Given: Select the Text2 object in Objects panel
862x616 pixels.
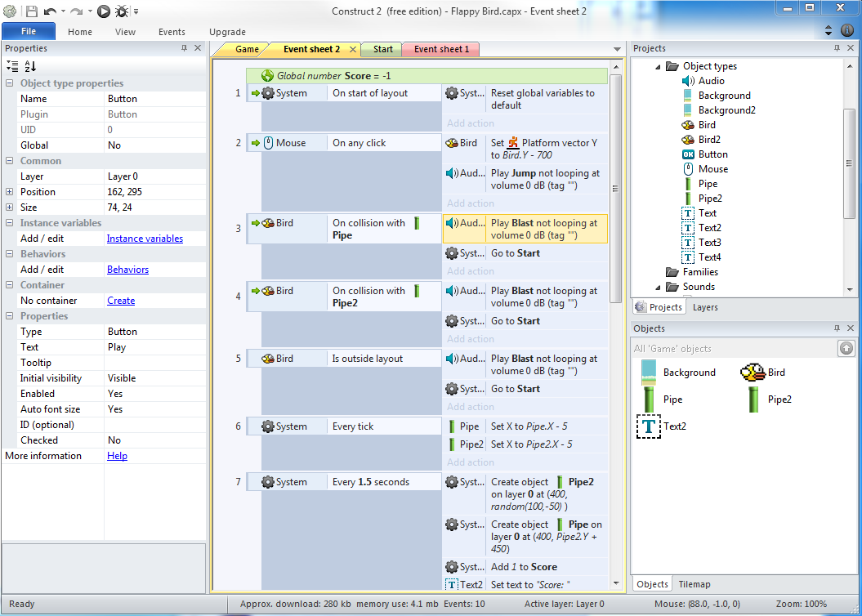Looking at the screenshot, I should point(662,426).
